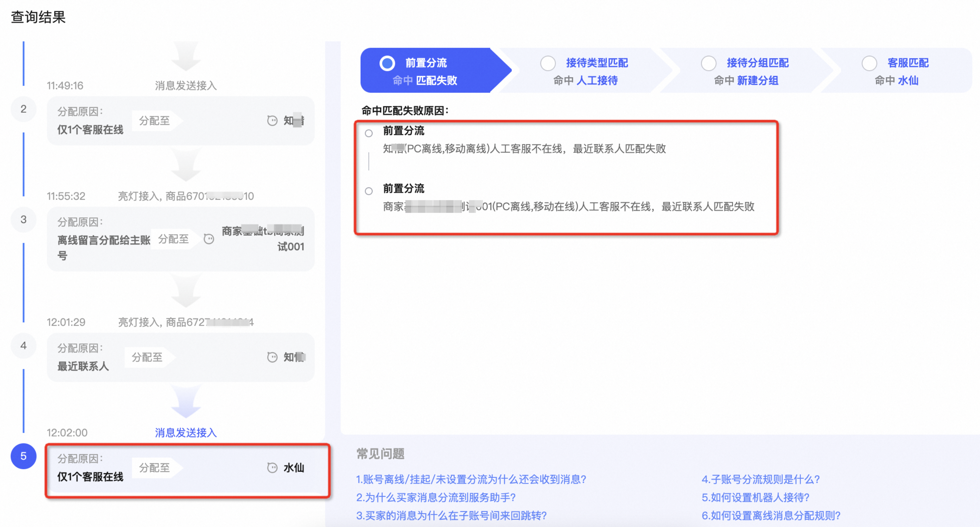Select timeline step number 3
The height and width of the screenshot is (527, 980).
click(x=24, y=219)
